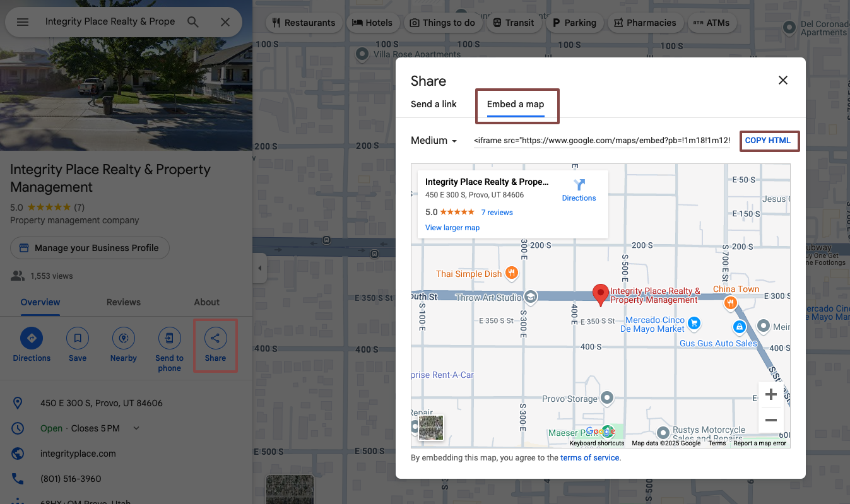This screenshot has height=504, width=850.
Task: Select the Embed a map tab
Action: click(516, 104)
